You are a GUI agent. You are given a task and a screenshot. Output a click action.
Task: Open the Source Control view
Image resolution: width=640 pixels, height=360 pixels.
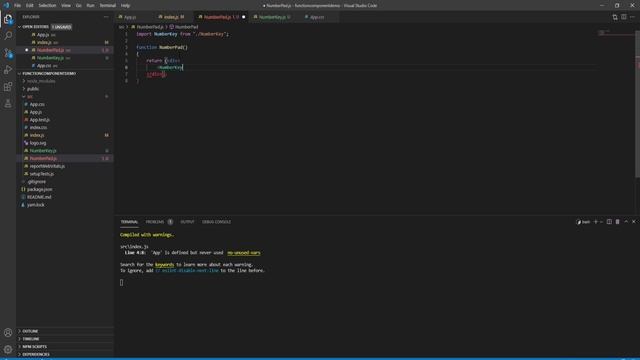8,53
